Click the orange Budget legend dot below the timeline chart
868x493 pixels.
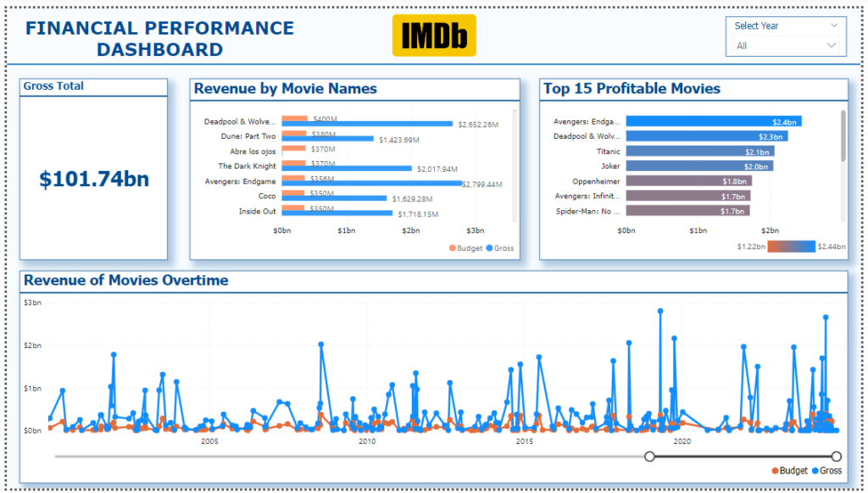pos(775,471)
